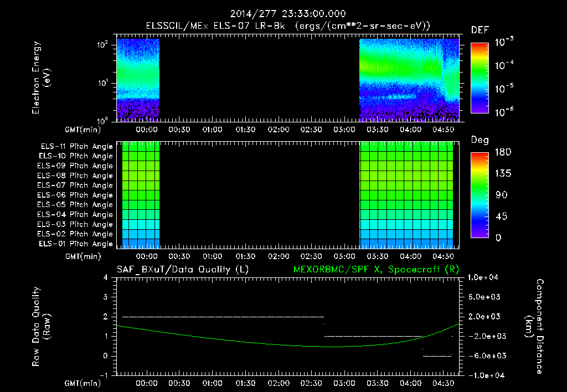
Task: Select the ELS-09 Pitch Angle row label
Action: (75, 166)
